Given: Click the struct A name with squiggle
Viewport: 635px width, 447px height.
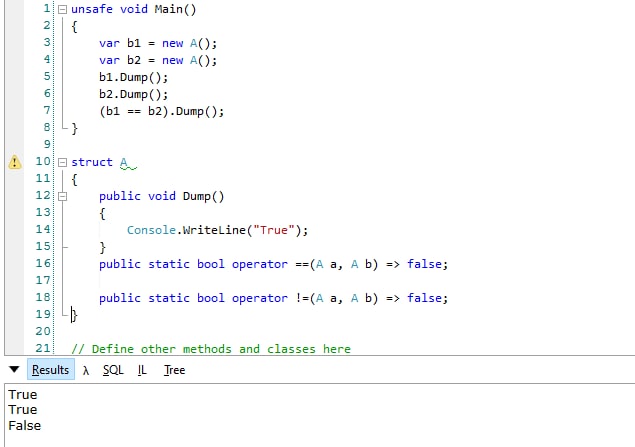Looking at the screenshot, I should [x=126, y=163].
